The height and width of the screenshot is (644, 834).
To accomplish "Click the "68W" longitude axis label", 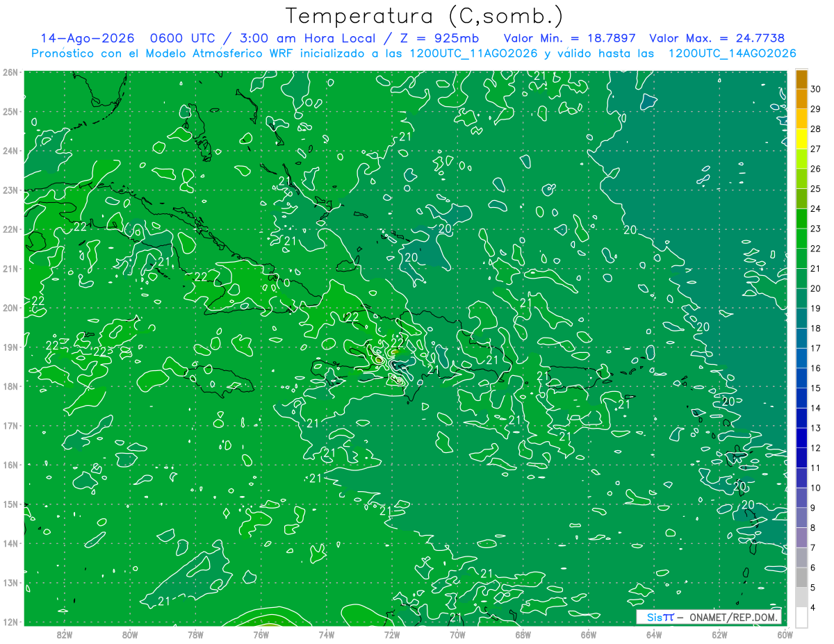I will (523, 636).
